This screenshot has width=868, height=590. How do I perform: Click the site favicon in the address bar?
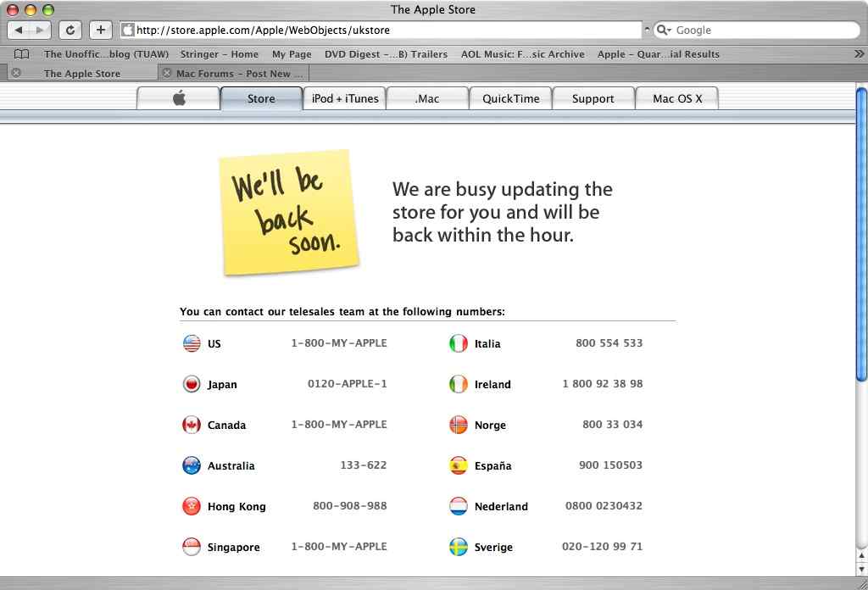(x=128, y=30)
